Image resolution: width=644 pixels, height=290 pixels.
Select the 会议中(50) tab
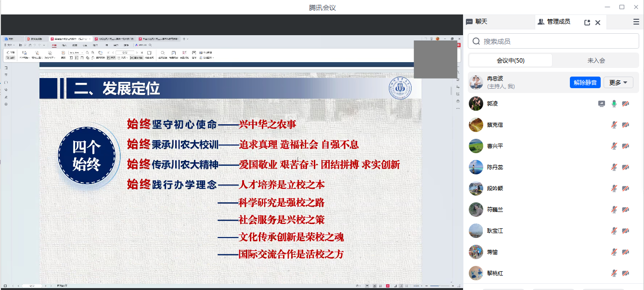click(511, 60)
